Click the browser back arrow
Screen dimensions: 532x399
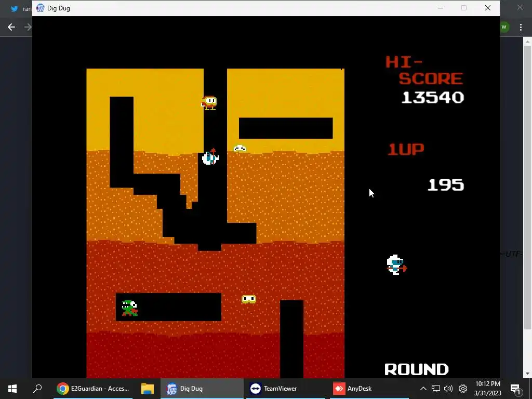pos(11,27)
